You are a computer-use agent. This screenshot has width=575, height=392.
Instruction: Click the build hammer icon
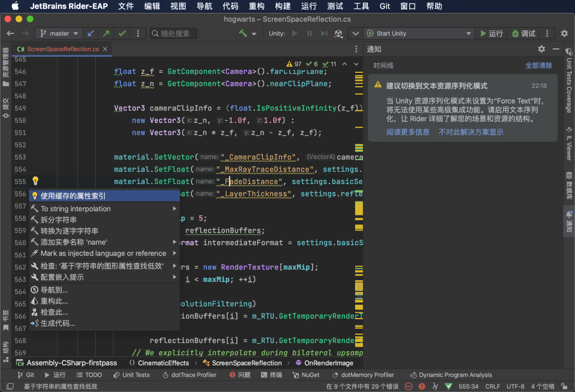(243, 34)
